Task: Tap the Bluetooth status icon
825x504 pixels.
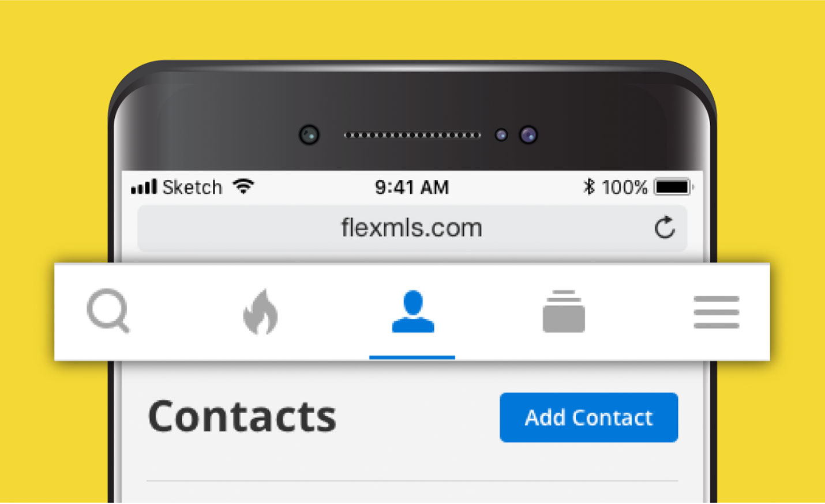Action: point(588,186)
